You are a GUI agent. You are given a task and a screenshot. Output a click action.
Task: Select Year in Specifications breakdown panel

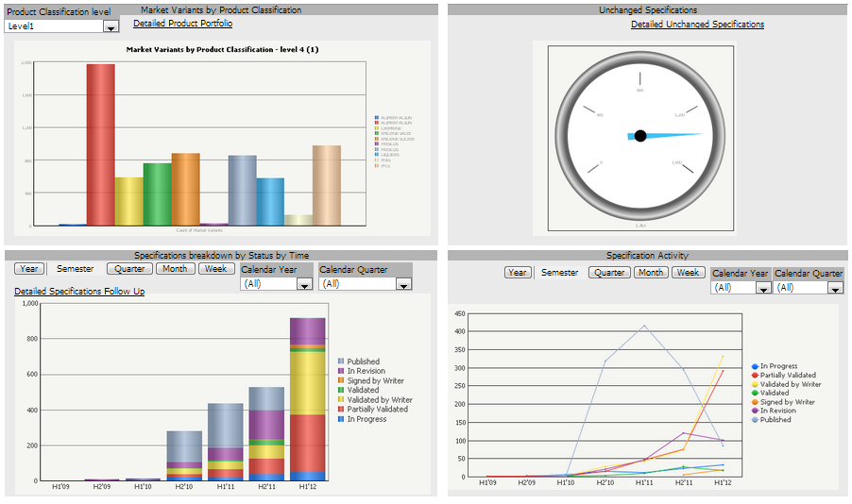29,269
